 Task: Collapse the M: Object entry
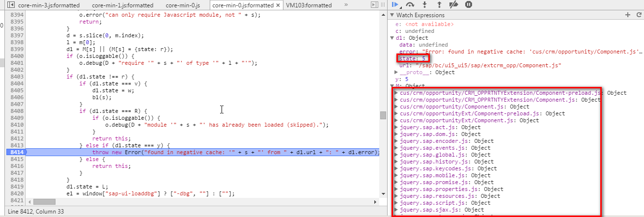[x=392, y=86]
